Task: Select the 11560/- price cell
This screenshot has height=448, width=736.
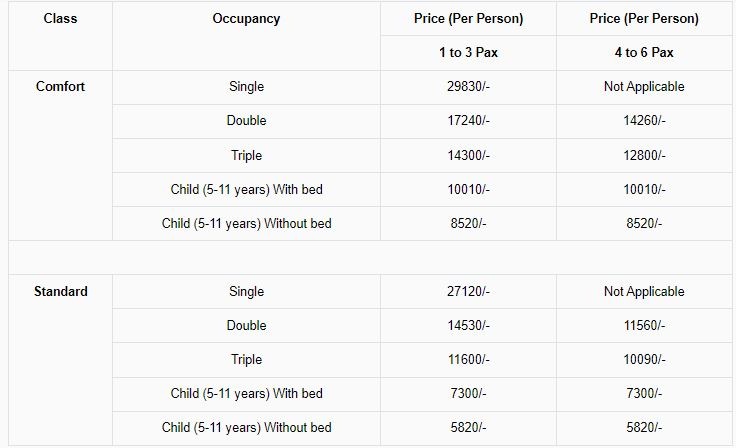Action: 644,325
